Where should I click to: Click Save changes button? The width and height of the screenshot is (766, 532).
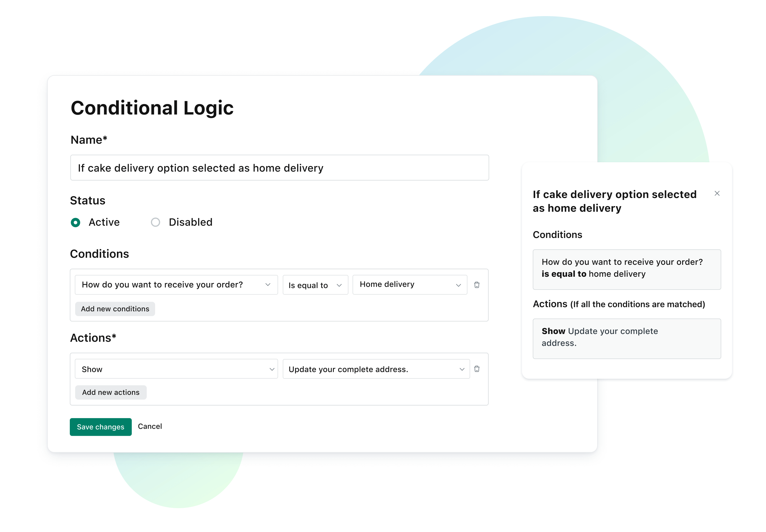101,426
